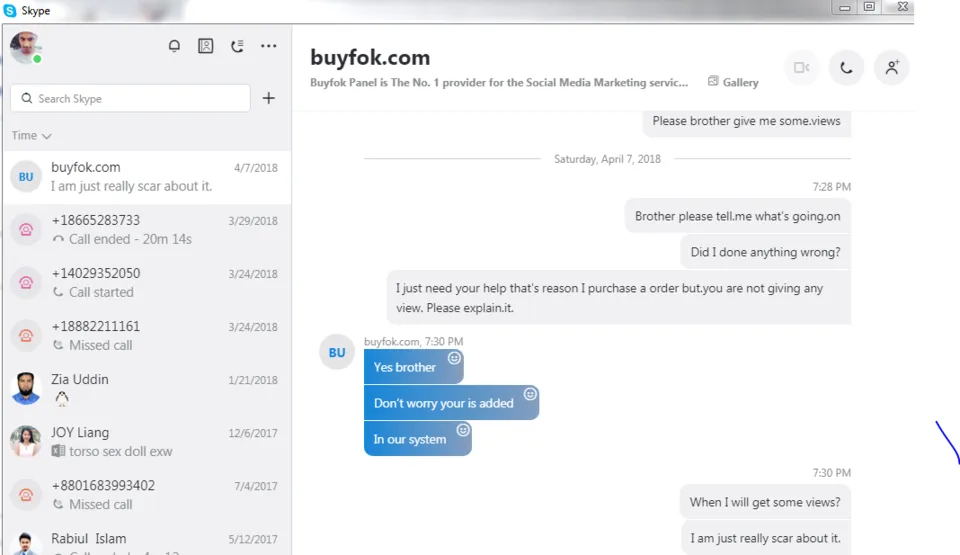Click the phone avatar for +18882211161
This screenshot has height=555, width=960.
pyautogui.click(x=26, y=336)
